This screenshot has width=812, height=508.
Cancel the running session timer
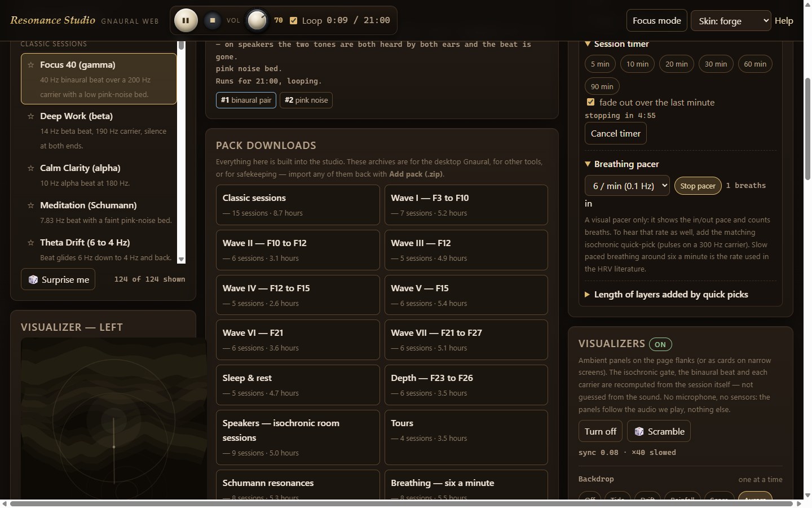616,133
